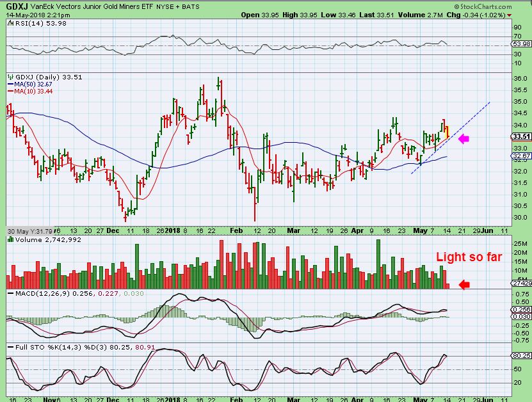Screen dimensions: 532x402
Task: Click the RSI(14) 53.98 indicator label
Action: pyautogui.click(x=41, y=24)
